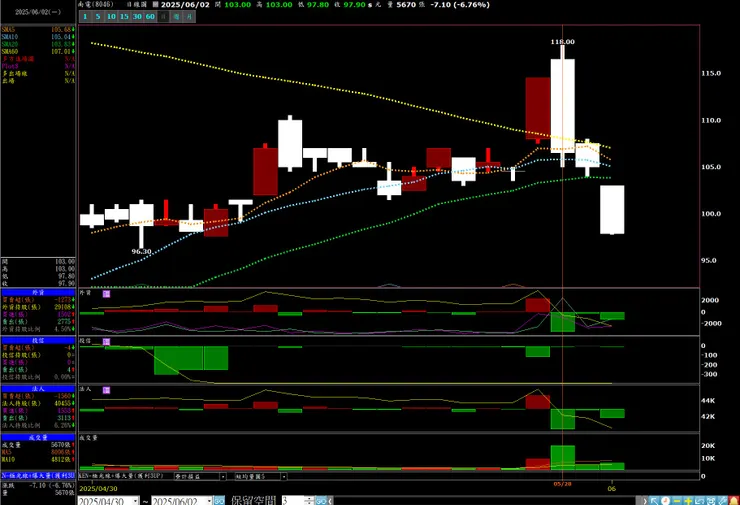Select the 成交量 blue panel header
The image size is (740, 505).
[x=38, y=438]
